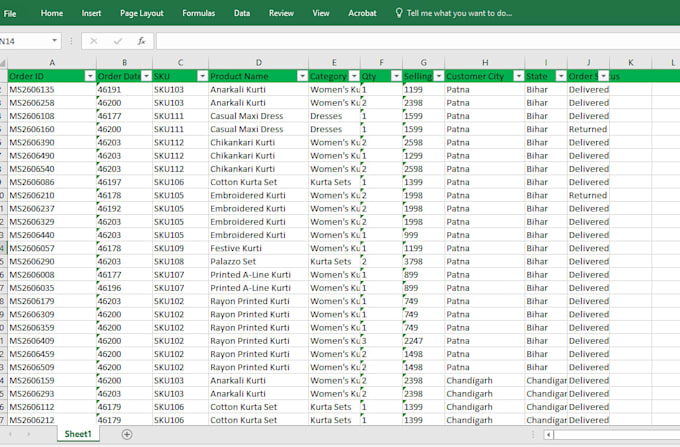Open the Page Layout tab
The width and height of the screenshot is (680, 447).
(142, 13)
